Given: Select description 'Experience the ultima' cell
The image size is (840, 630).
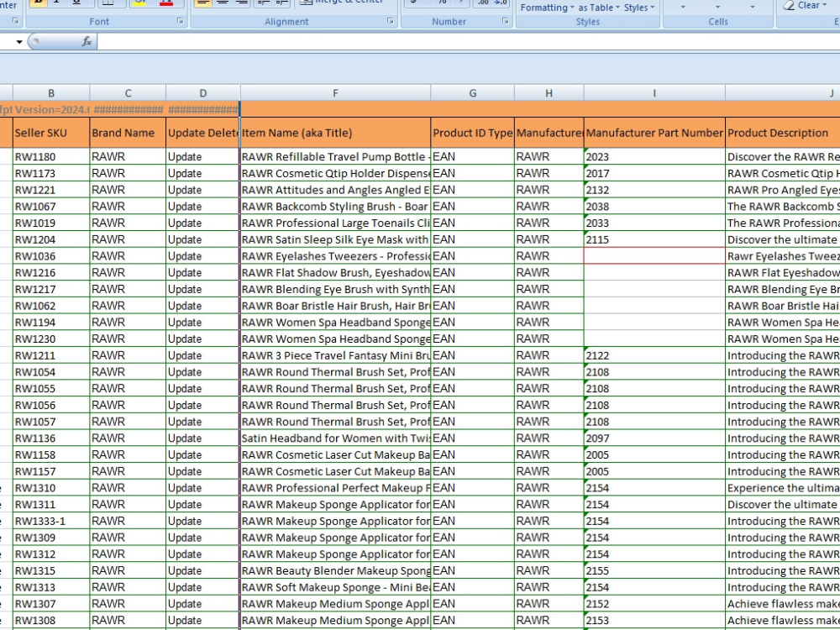Looking at the screenshot, I should click(783, 487).
